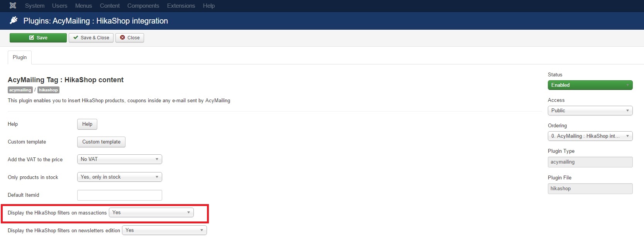Click the Add the VAT to the price label
Screen dimensions: 644x245
35,160
